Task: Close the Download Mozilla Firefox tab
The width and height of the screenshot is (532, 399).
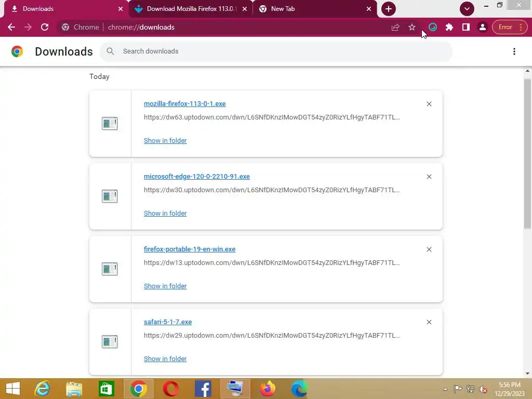Action: click(x=245, y=9)
